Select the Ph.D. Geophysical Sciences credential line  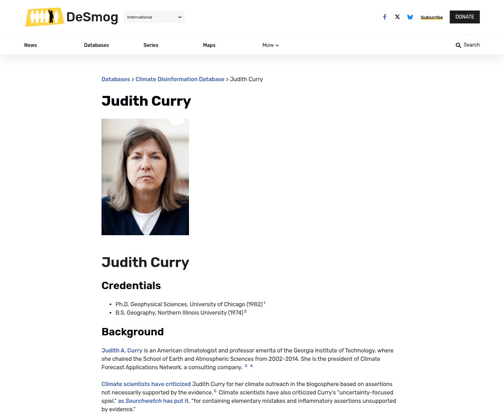click(x=189, y=304)
